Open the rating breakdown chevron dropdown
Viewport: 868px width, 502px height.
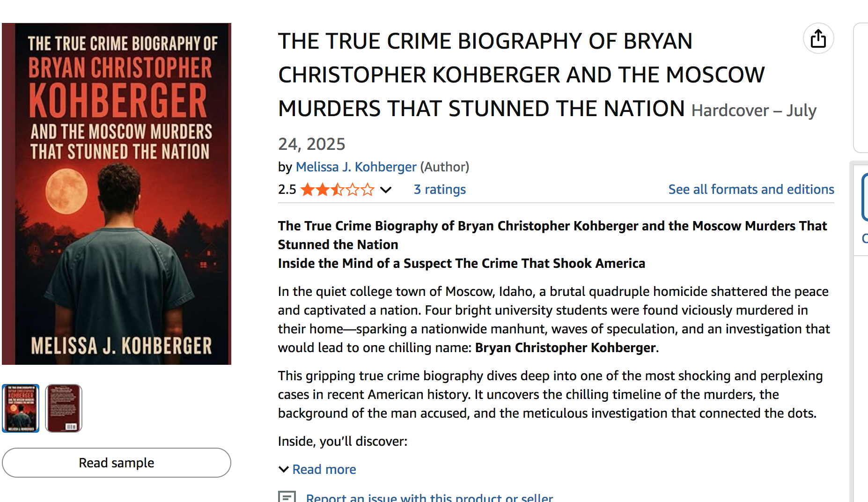pos(386,190)
